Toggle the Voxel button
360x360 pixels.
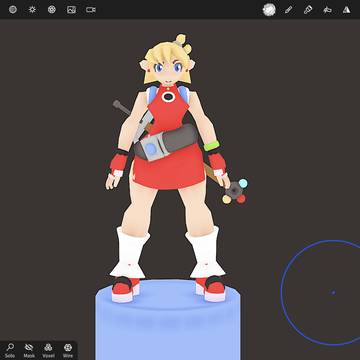pyautogui.click(x=48, y=350)
